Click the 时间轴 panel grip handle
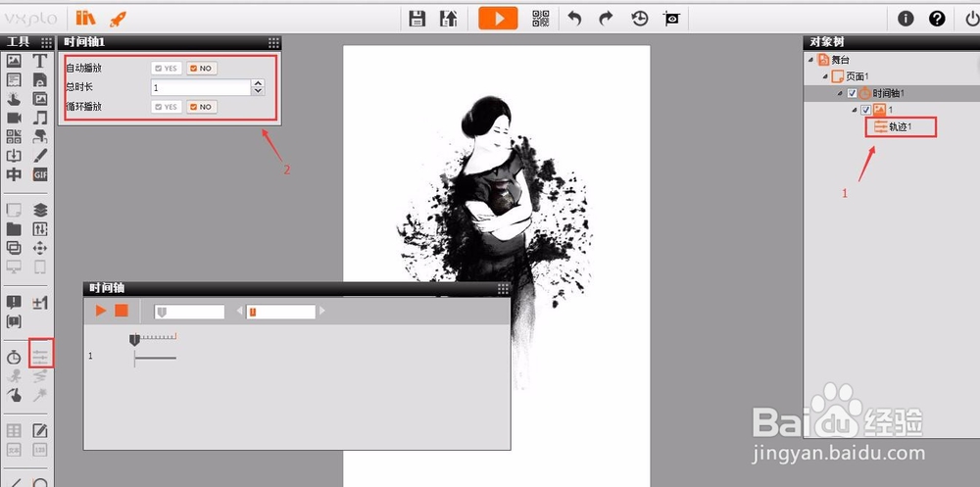 (x=503, y=288)
